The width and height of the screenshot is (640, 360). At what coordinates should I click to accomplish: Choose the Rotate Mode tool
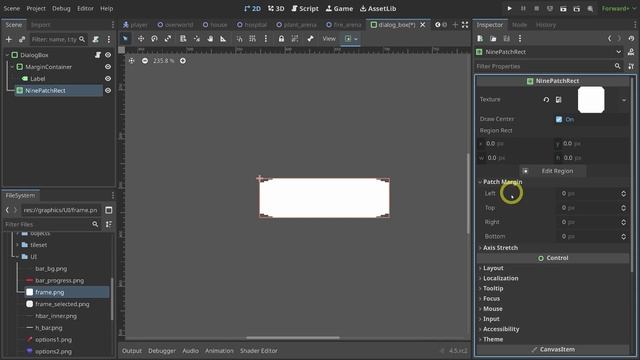(154, 38)
